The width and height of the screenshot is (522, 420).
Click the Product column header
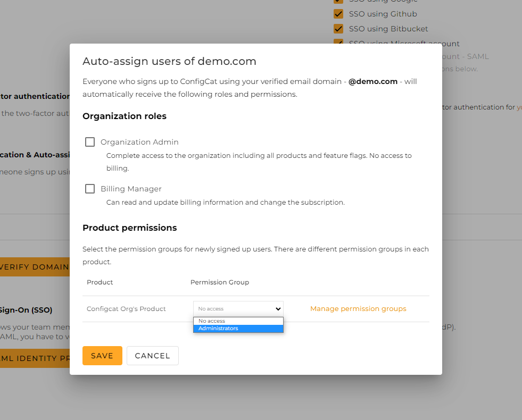[100, 282]
